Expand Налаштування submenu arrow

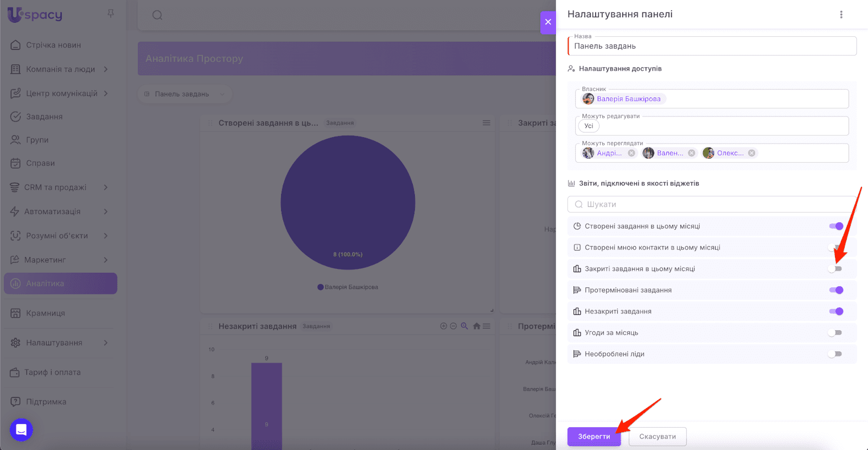106,343
